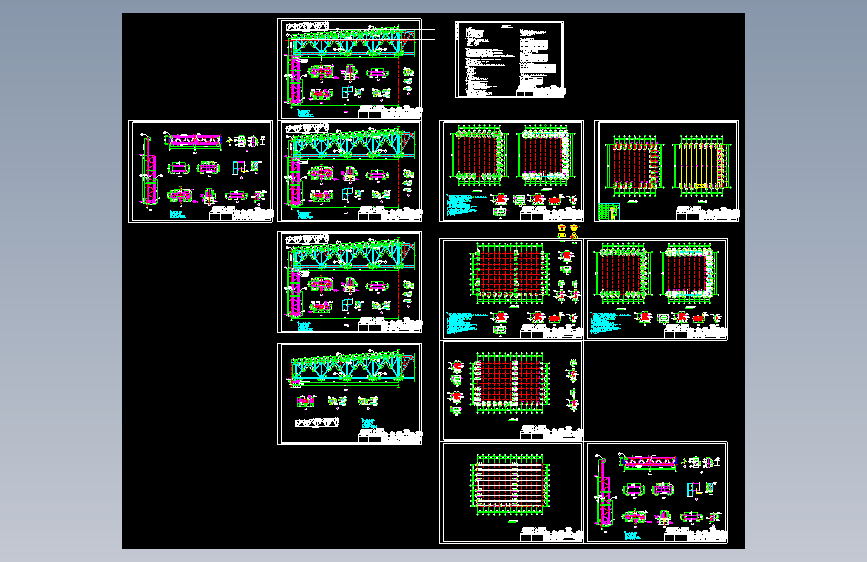This screenshot has height=562, width=867.
Task: Select the tall magenta column elevation in the left-most sheet
Action: (x=148, y=172)
